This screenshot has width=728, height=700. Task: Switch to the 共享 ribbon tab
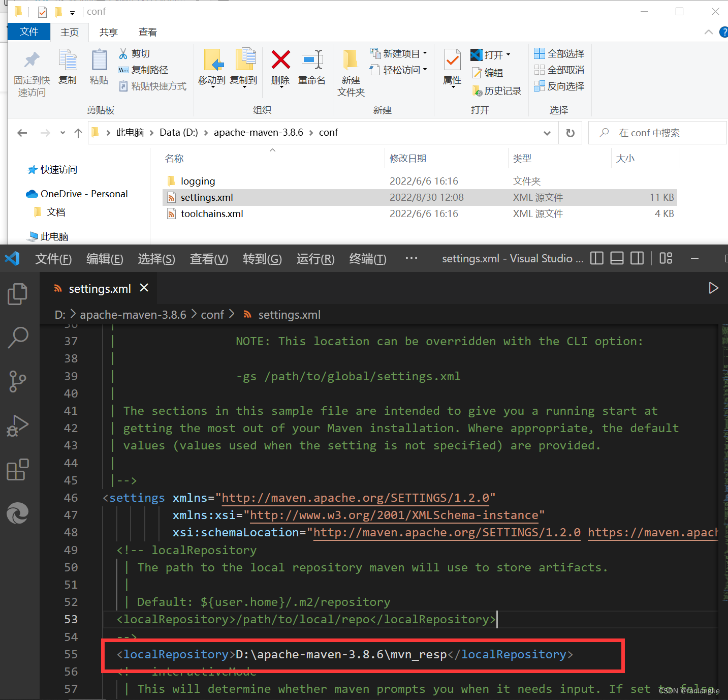coord(108,32)
